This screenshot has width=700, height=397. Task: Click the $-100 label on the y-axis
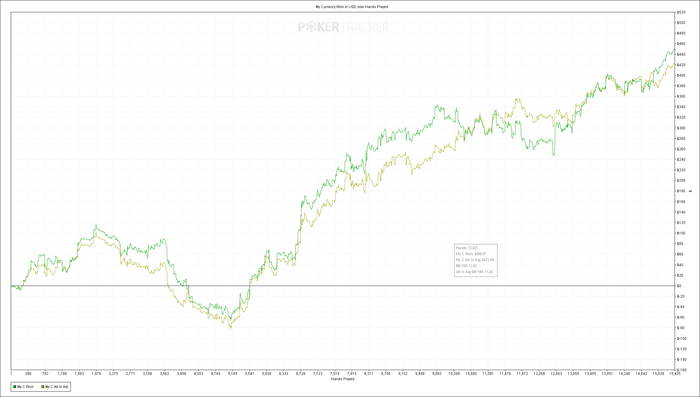click(x=681, y=338)
